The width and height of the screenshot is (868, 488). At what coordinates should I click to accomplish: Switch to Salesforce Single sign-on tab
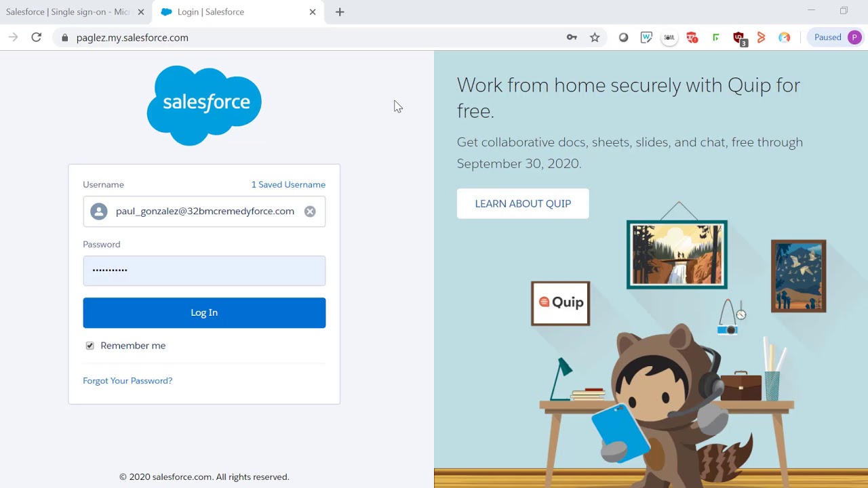[x=68, y=12]
